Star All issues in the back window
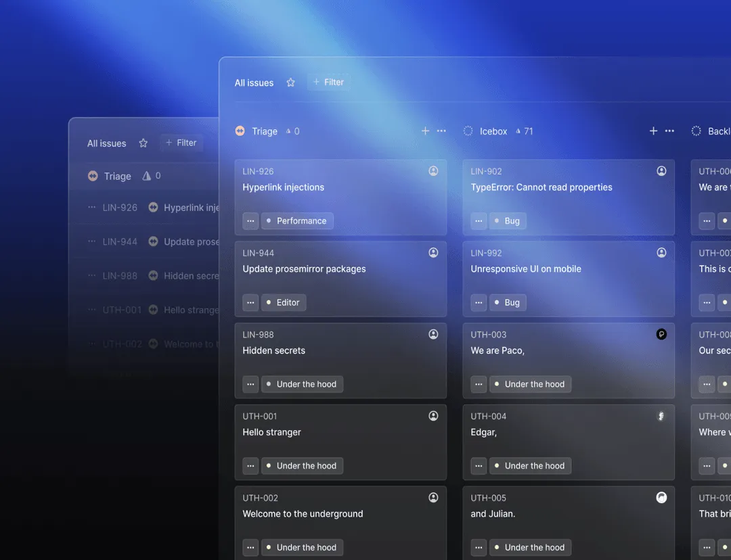 (x=143, y=143)
